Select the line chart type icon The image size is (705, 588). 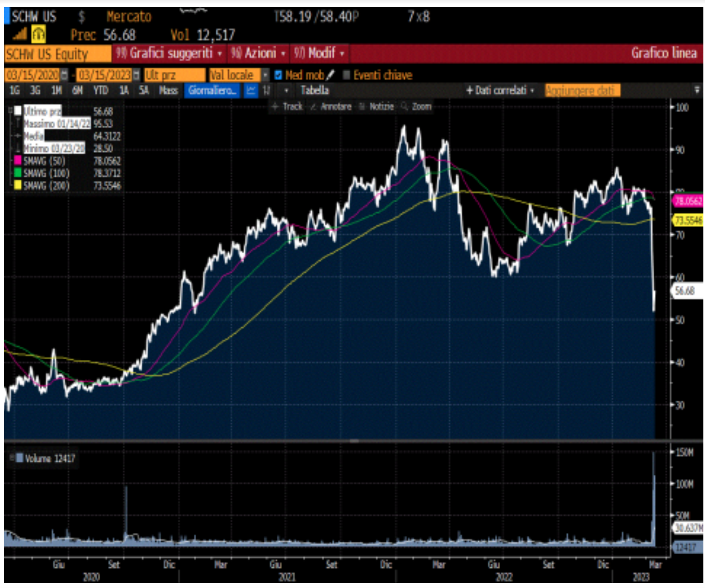click(x=251, y=90)
